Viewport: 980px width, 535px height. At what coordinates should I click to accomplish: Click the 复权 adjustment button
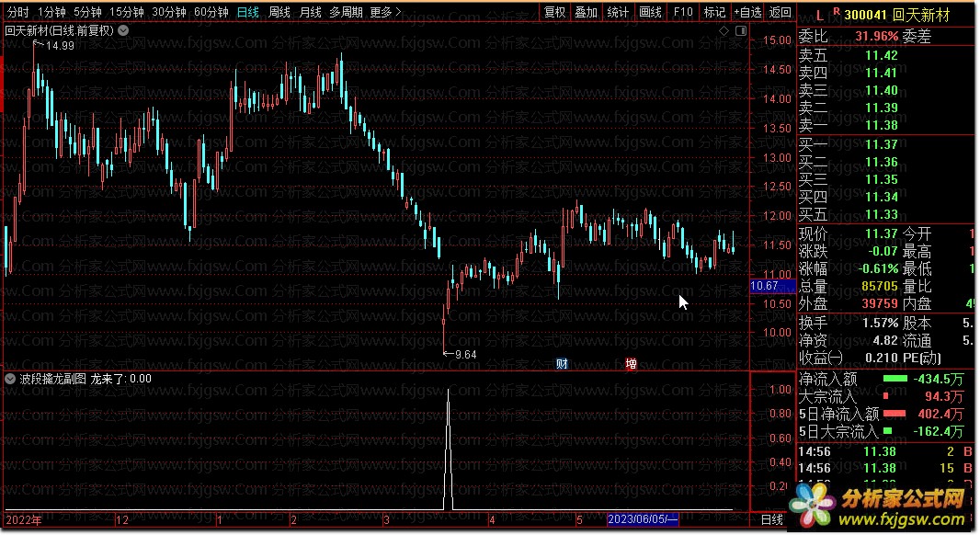554,12
